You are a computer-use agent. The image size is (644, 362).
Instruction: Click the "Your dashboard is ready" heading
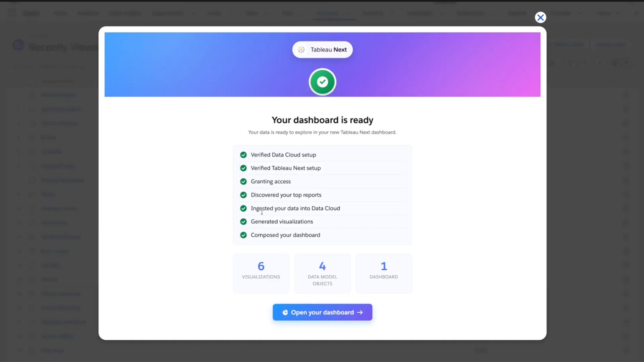tap(322, 120)
